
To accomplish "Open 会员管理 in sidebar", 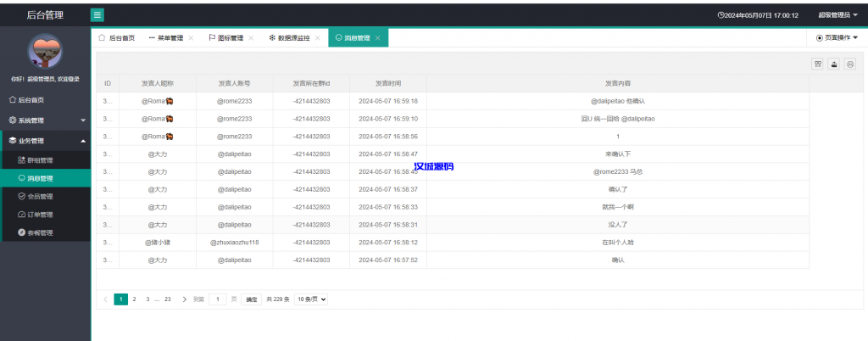I will 41,196.
